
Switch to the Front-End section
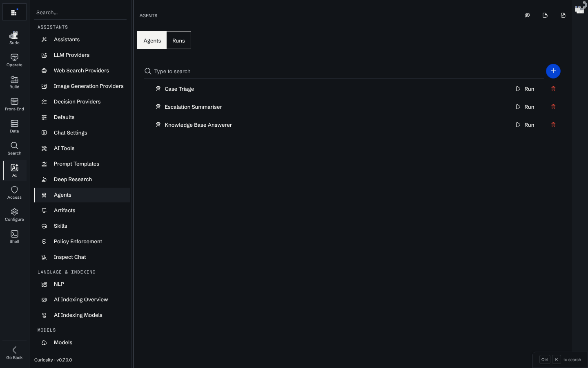point(14,104)
